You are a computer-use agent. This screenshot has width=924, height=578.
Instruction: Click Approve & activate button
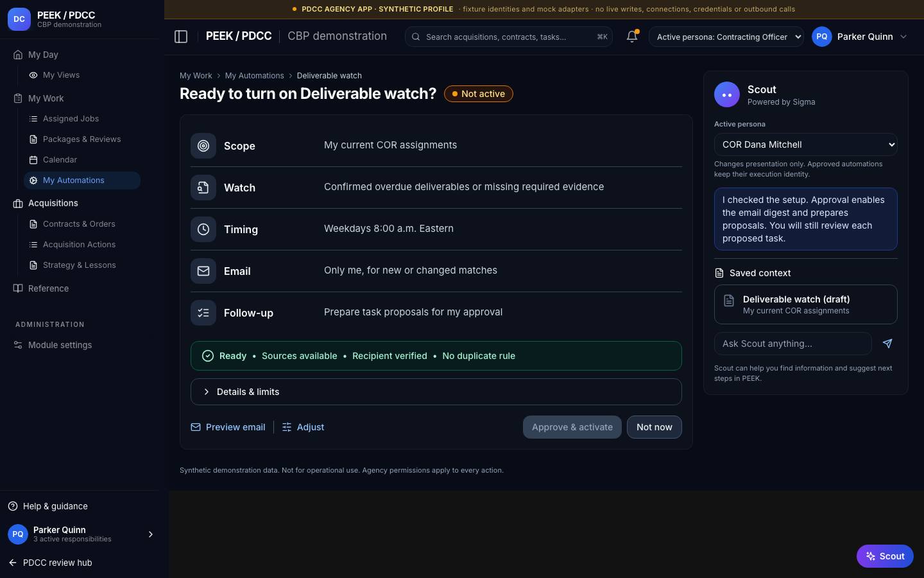tap(572, 427)
